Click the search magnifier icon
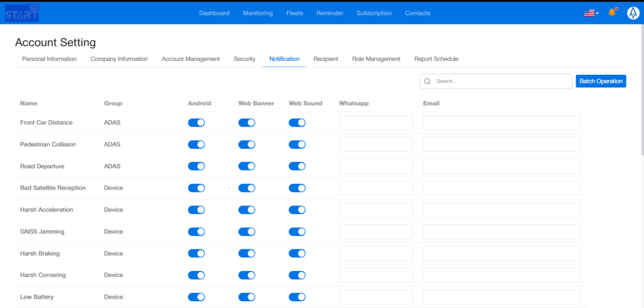Screen dimensions: 644x308 point(428,81)
